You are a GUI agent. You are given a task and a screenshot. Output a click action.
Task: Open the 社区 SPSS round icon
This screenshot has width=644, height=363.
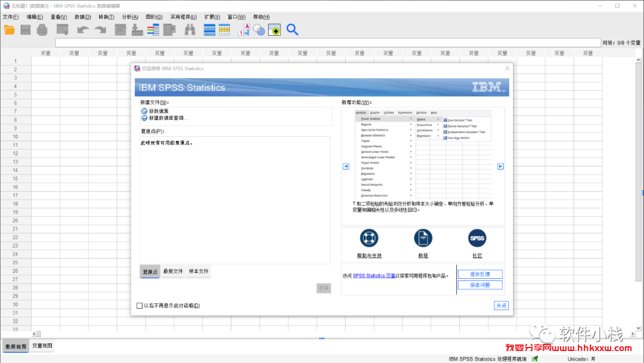pos(477,238)
